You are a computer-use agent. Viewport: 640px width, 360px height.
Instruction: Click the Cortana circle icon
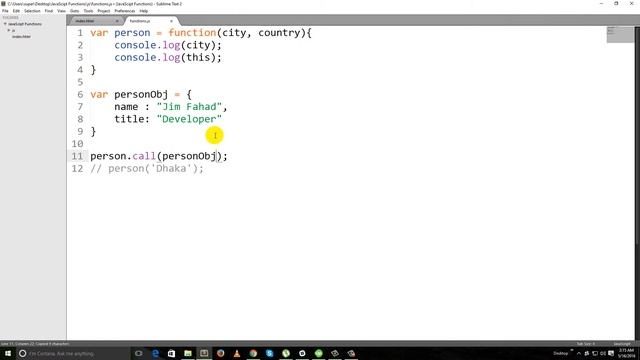tap(23, 353)
